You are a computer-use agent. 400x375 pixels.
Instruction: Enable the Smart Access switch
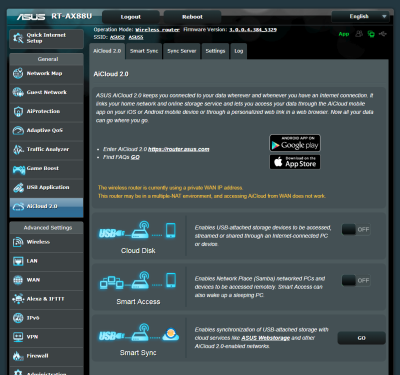tap(356, 280)
